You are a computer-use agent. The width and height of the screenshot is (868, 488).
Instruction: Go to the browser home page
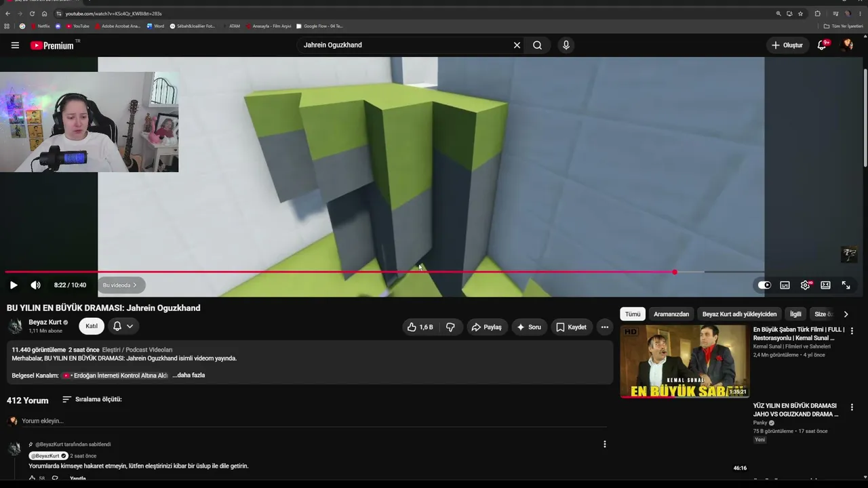point(44,14)
